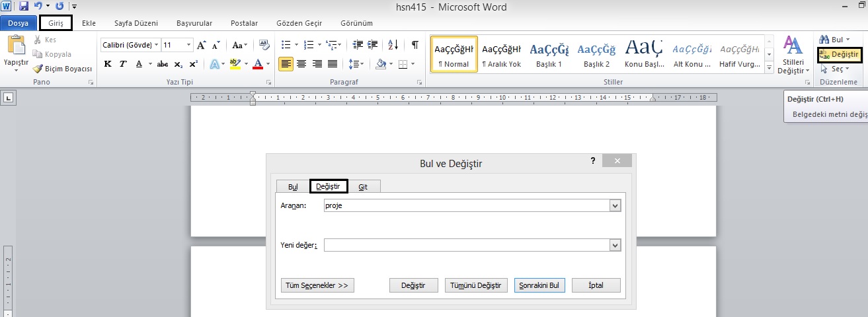Set center paragraph alignment
This screenshot has height=317, width=868.
click(x=301, y=64)
